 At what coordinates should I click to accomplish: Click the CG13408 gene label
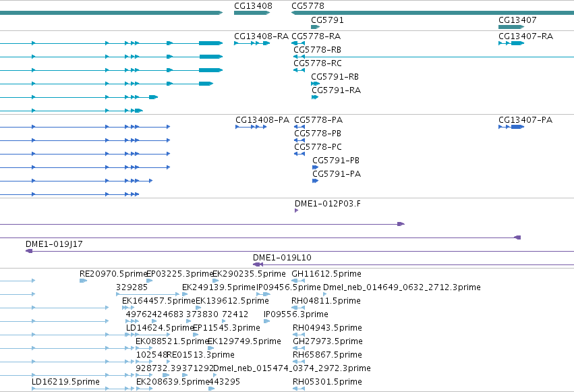253,6
